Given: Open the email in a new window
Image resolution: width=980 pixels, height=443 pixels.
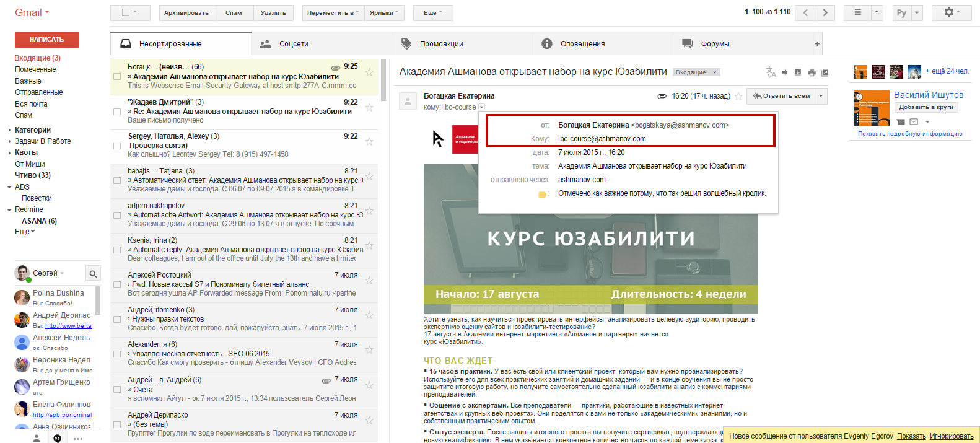Looking at the screenshot, I should [x=825, y=72].
